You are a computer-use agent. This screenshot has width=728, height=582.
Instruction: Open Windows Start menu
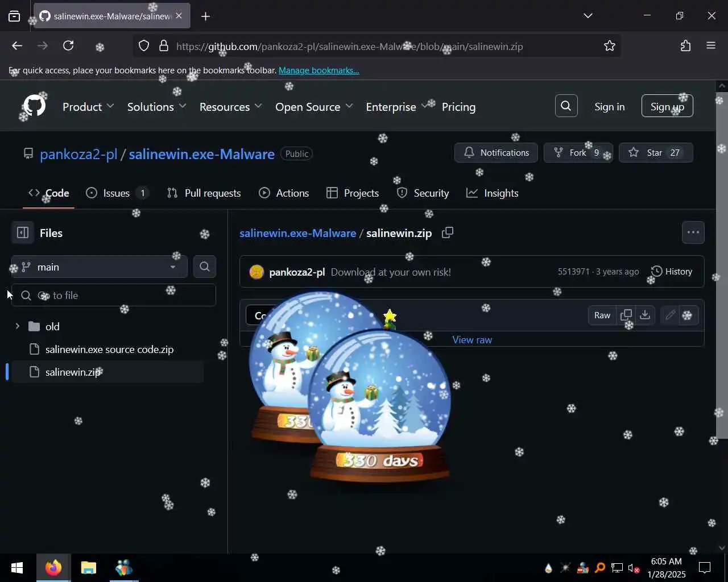[x=17, y=568]
